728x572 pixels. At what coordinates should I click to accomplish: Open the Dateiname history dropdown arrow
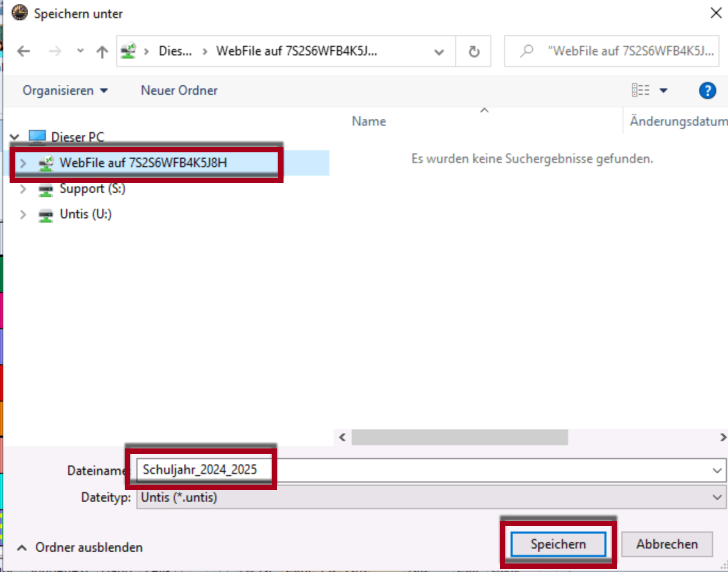(x=717, y=470)
